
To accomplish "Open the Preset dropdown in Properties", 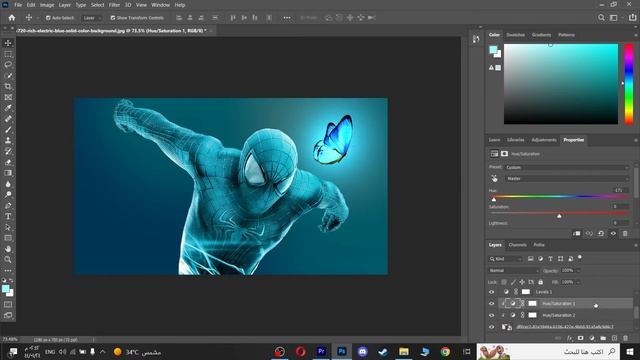I will coord(567,167).
